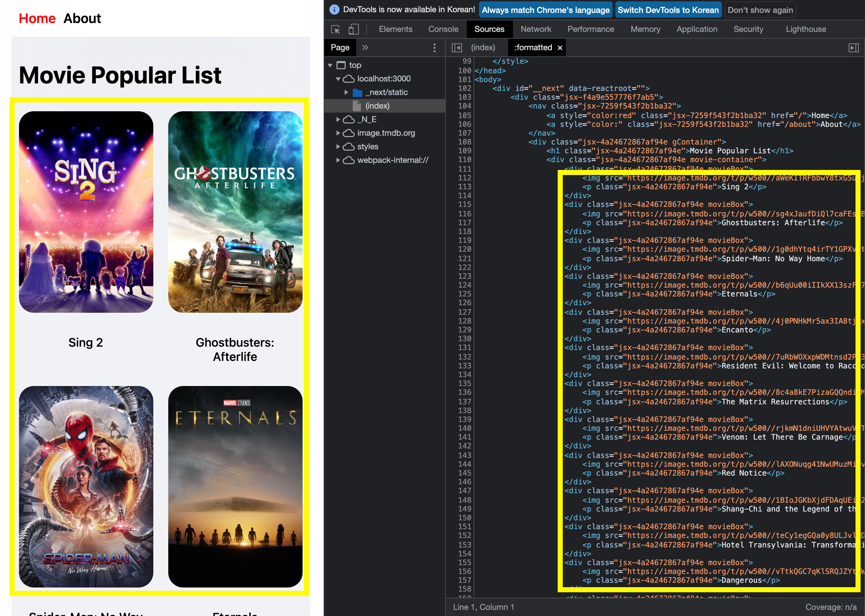Click Switch DevTools to Korean button
The height and width of the screenshot is (616, 865).
tap(668, 10)
